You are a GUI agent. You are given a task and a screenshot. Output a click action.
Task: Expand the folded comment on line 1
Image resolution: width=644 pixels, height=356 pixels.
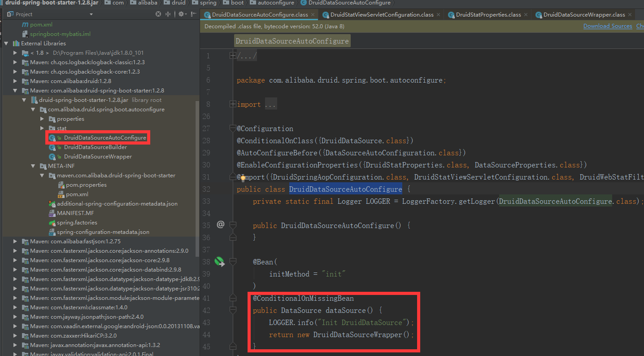tap(233, 56)
